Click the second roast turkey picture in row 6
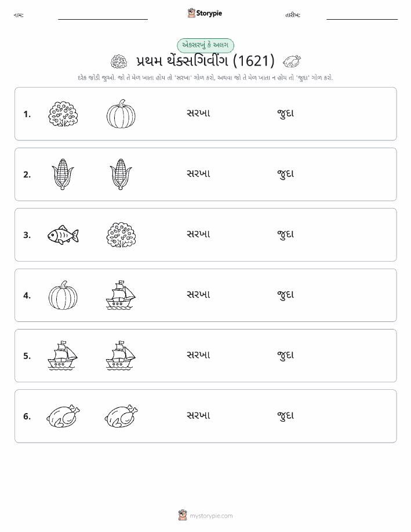411x532 pixels. point(121,416)
